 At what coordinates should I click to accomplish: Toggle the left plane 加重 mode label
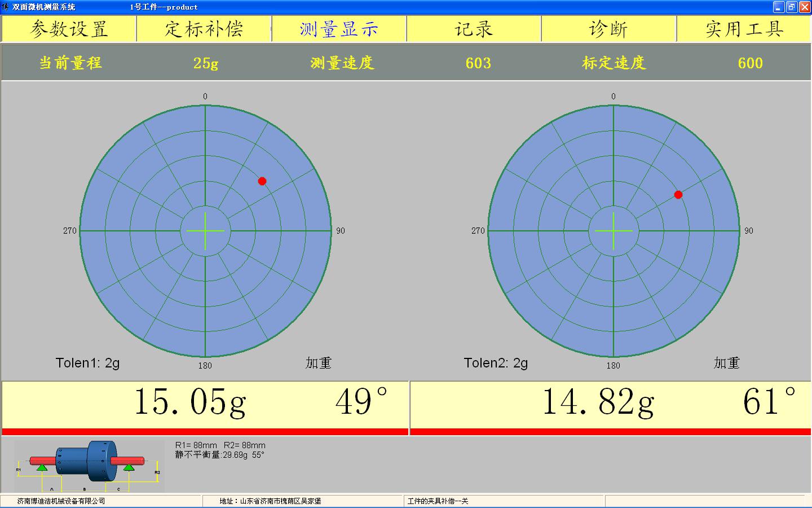tap(319, 363)
